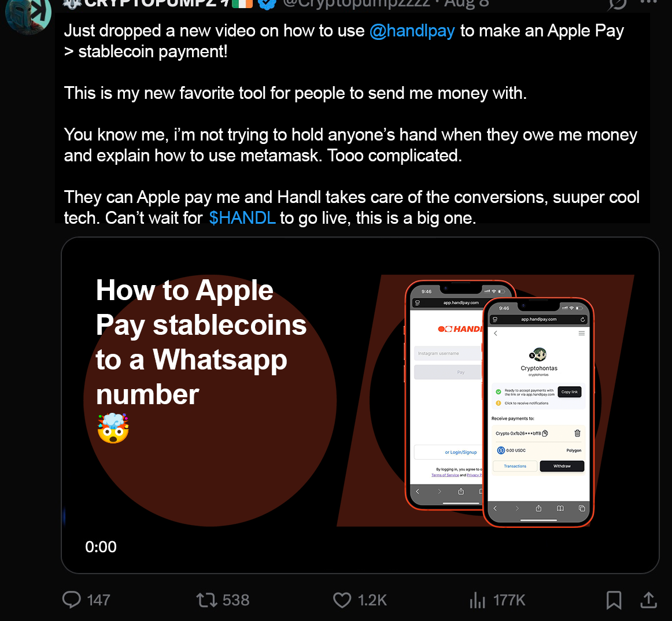Image resolution: width=672 pixels, height=621 pixels.
Task: Open the $HANDL cashtag link
Action: click(242, 218)
